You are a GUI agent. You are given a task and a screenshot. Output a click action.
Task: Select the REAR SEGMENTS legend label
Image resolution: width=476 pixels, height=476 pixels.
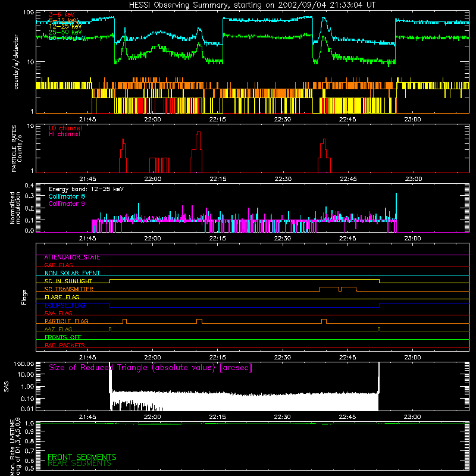(x=79, y=464)
